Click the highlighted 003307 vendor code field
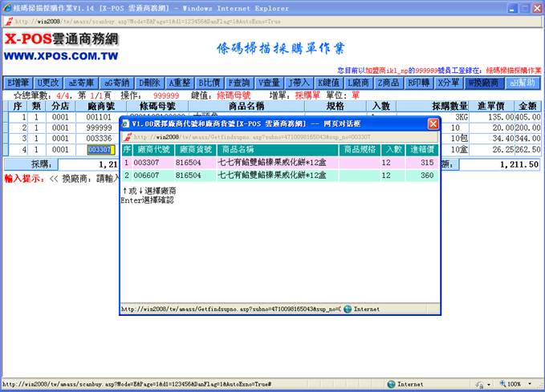 click(x=100, y=149)
